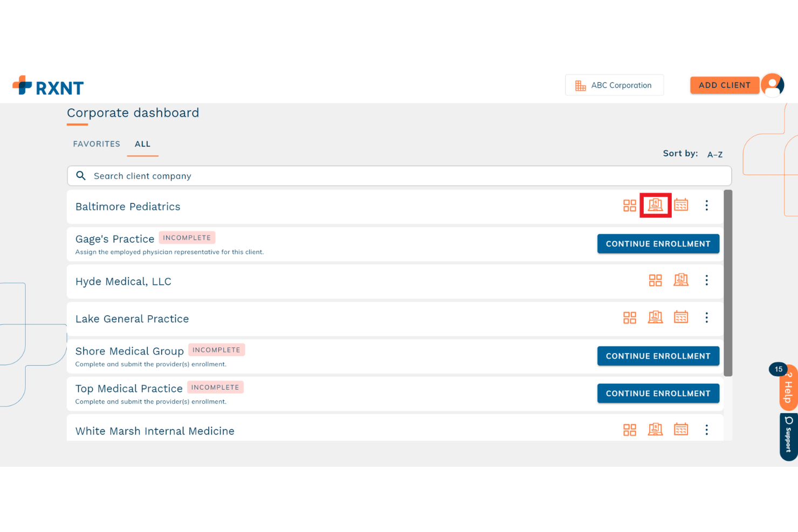
Task: Select the Gage's Practice client name
Action: coord(115,239)
